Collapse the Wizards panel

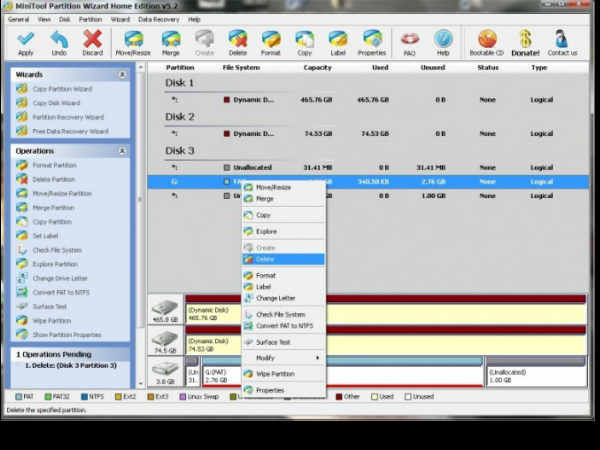pos(122,74)
